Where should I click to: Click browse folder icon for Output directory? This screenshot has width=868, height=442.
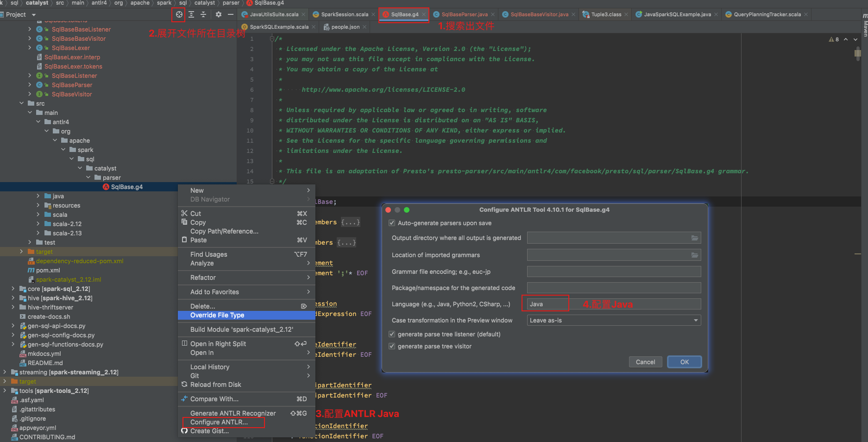(x=695, y=238)
